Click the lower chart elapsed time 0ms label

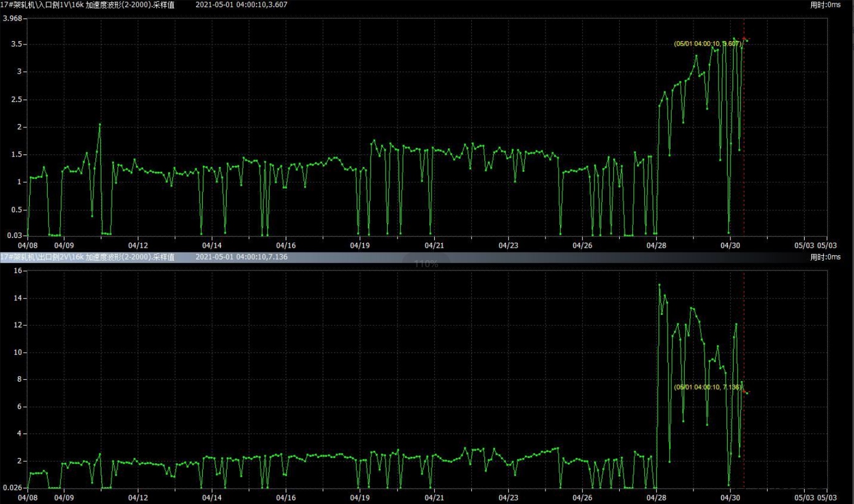point(825,257)
